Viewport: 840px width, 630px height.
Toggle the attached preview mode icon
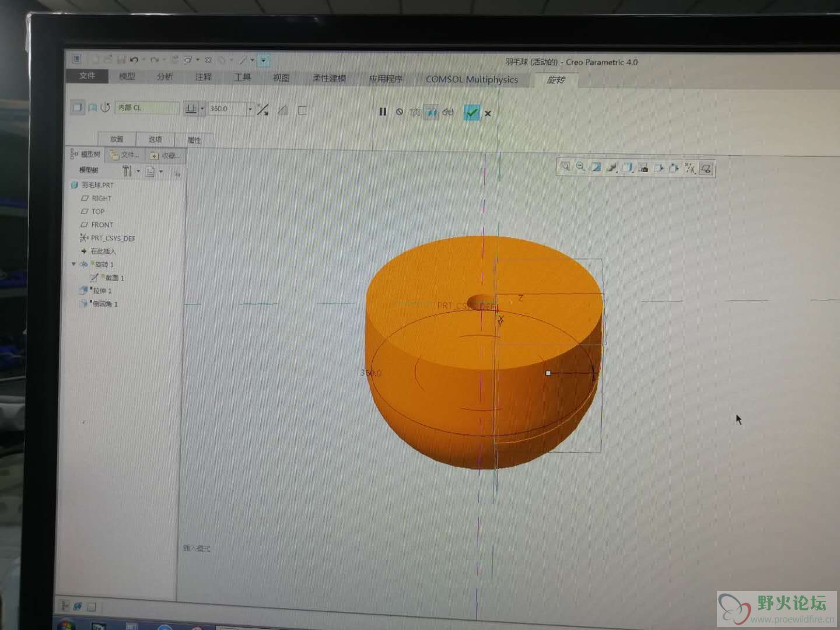[x=431, y=112]
